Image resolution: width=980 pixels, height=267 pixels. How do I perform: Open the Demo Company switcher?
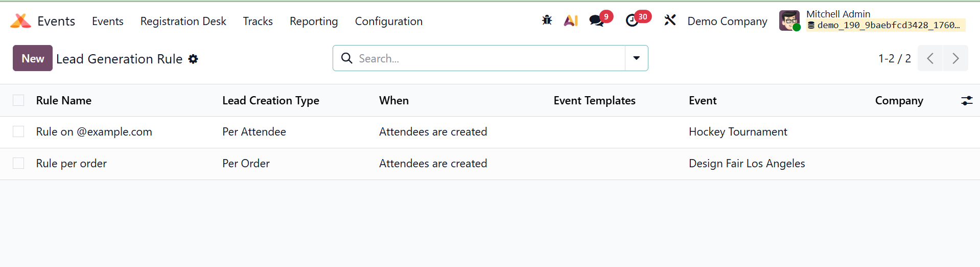click(727, 21)
